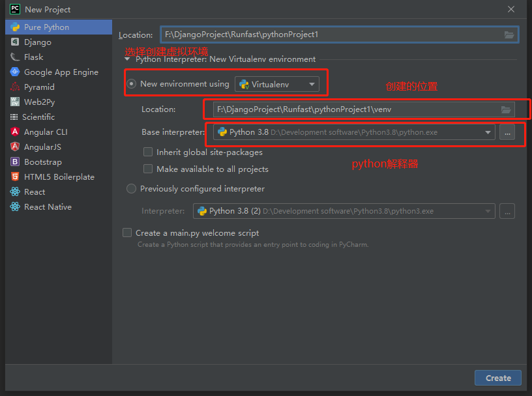
Task: Click the Create button
Action: [x=498, y=378]
